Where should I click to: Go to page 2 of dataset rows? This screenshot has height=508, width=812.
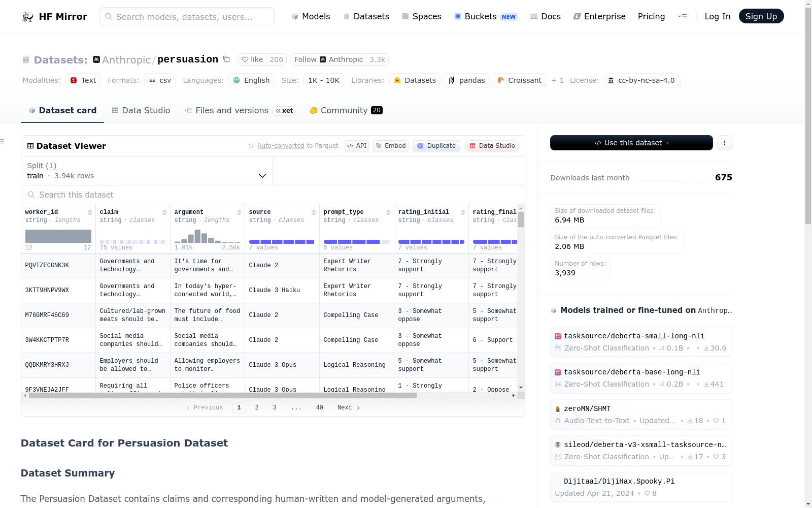(257, 407)
